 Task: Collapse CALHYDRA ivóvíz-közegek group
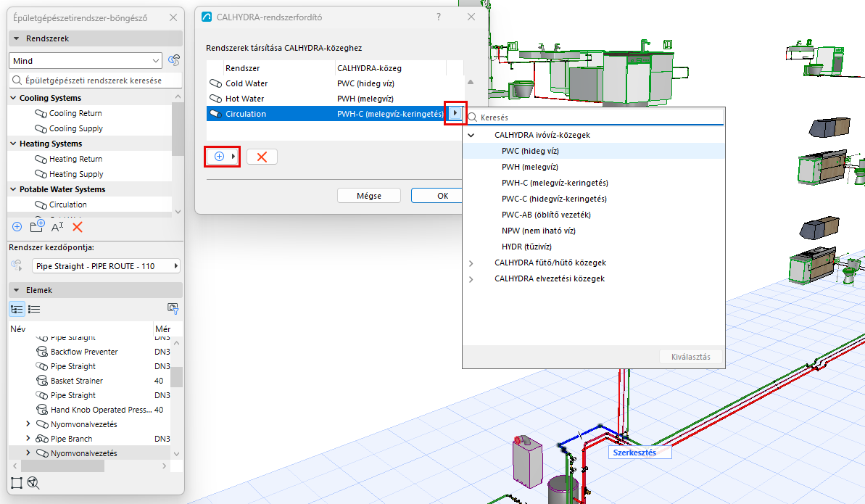coord(471,136)
